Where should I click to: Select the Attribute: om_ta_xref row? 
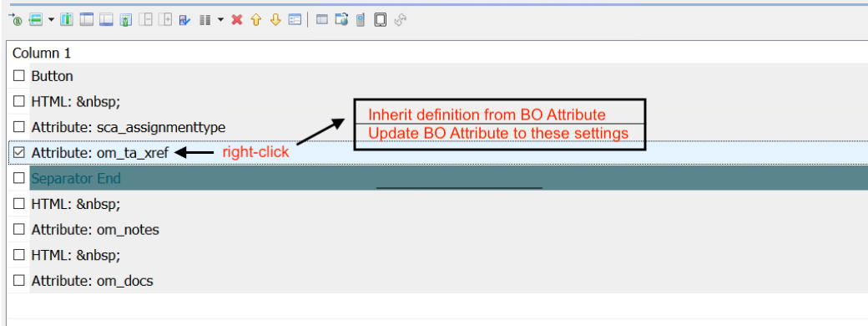[438, 152]
